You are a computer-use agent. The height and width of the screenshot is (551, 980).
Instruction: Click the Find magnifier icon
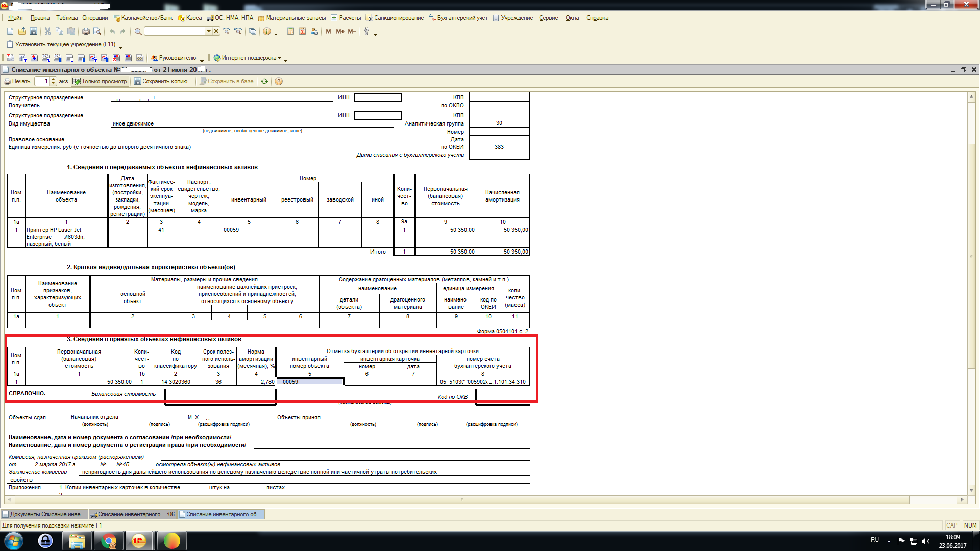coord(138,32)
